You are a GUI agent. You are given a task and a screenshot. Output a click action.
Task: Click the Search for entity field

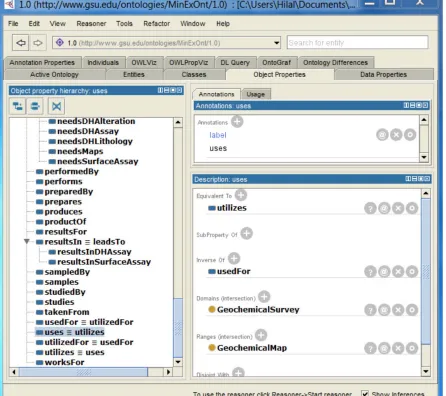click(x=357, y=43)
